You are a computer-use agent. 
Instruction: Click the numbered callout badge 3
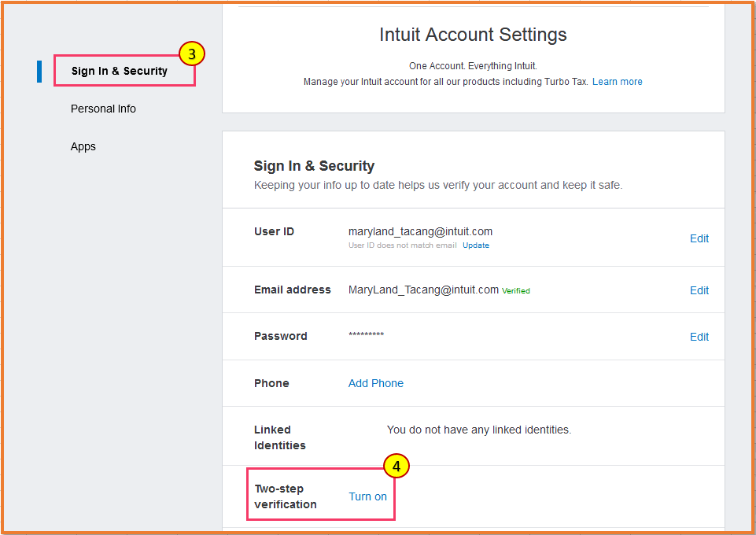pyautogui.click(x=191, y=53)
